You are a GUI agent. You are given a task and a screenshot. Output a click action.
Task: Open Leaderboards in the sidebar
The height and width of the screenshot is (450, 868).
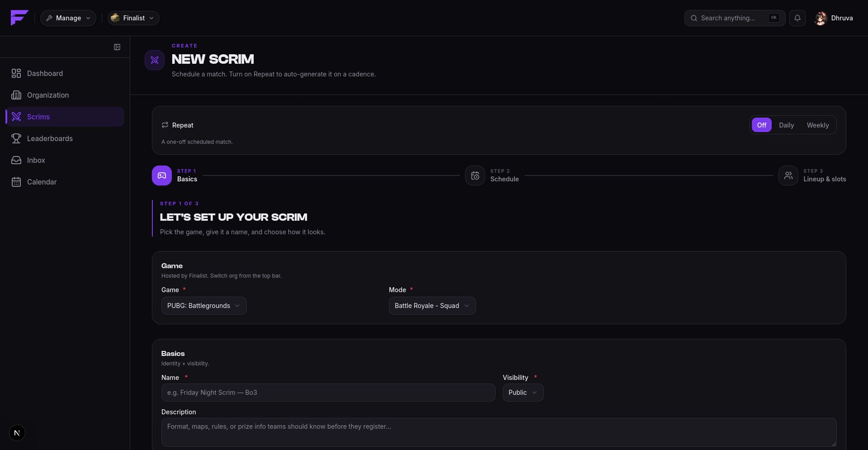click(65, 138)
